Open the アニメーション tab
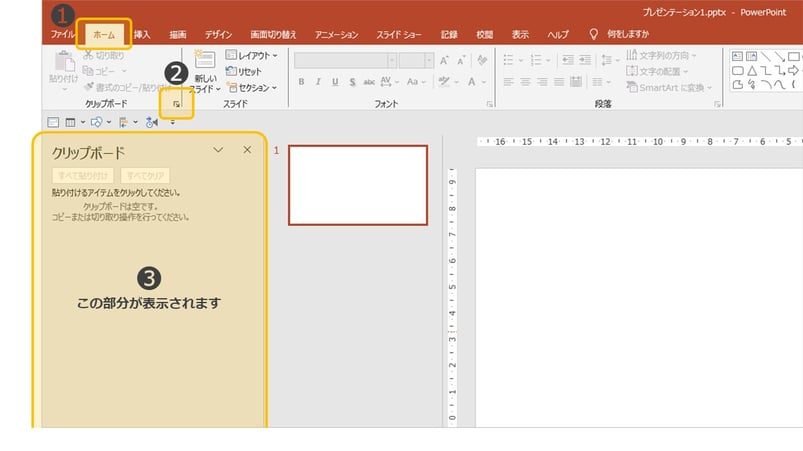This screenshot has width=803, height=451. (336, 34)
